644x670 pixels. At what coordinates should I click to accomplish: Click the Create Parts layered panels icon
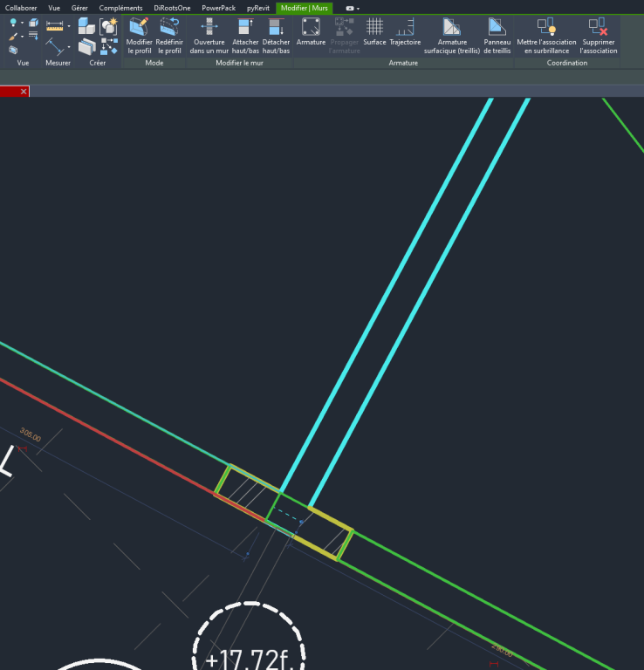pyautogui.click(x=86, y=46)
